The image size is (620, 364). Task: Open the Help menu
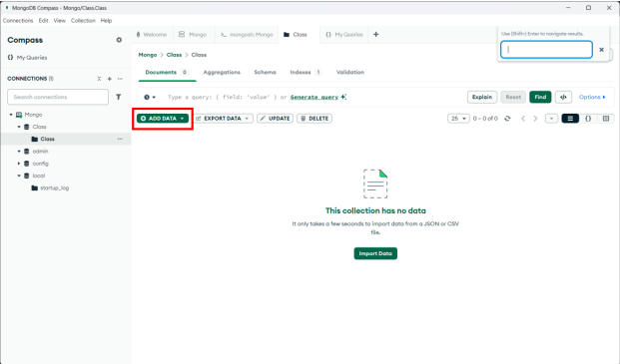click(x=106, y=21)
